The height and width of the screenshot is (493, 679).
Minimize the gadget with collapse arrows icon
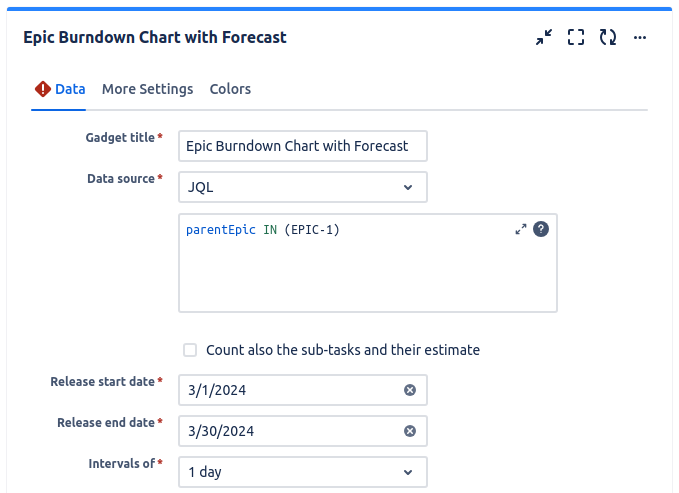click(543, 37)
